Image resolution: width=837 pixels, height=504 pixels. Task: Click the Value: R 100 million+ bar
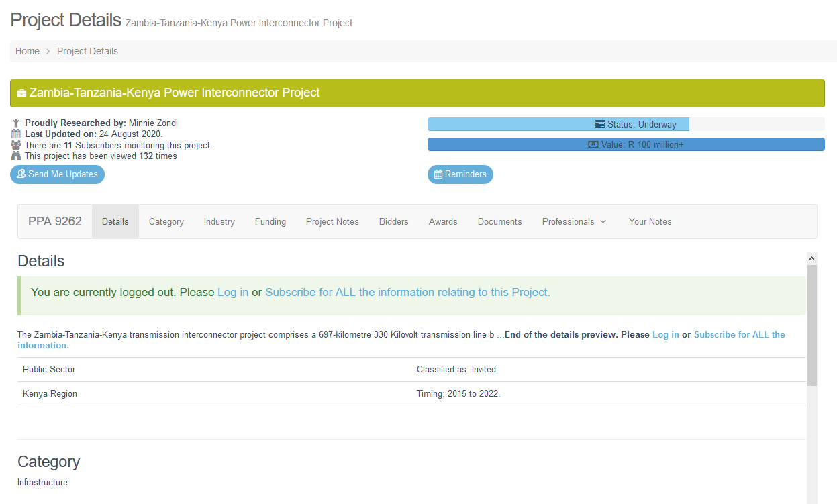tap(626, 145)
